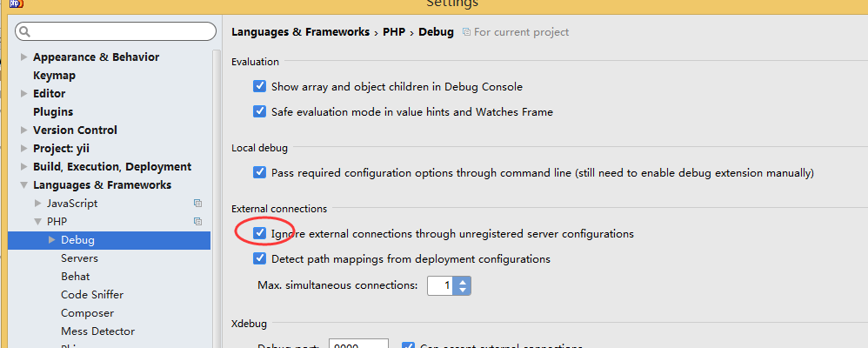Image resolution: width=868 pixels, height=348 pixels.
Task: Uncheck Pass required configuration options through command line
Action: [x=260, y=172]
